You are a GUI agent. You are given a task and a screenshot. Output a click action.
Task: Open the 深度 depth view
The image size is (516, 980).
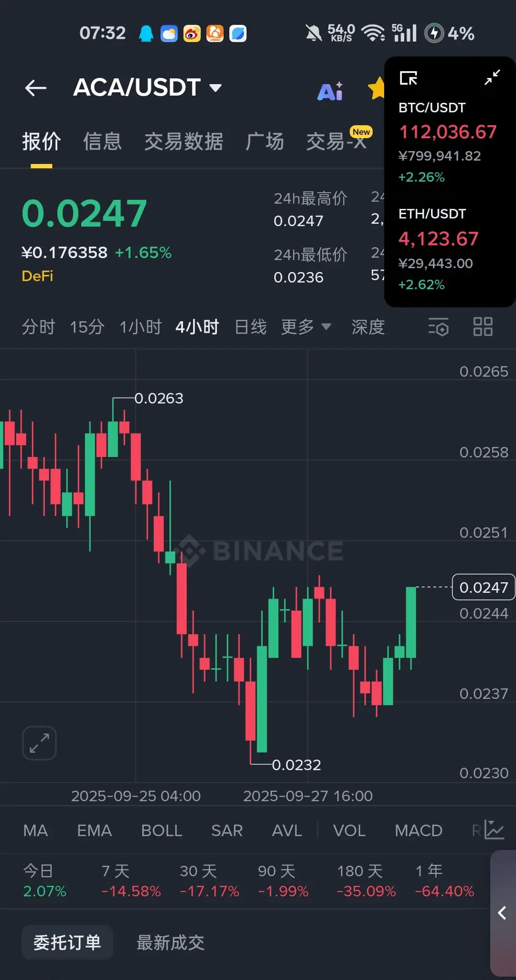click(x=368, y=327)
